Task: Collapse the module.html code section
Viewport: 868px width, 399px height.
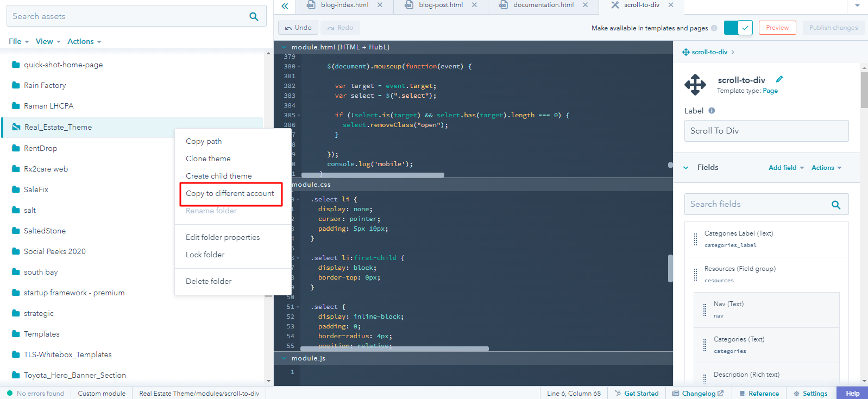Action: coord(284,47)
